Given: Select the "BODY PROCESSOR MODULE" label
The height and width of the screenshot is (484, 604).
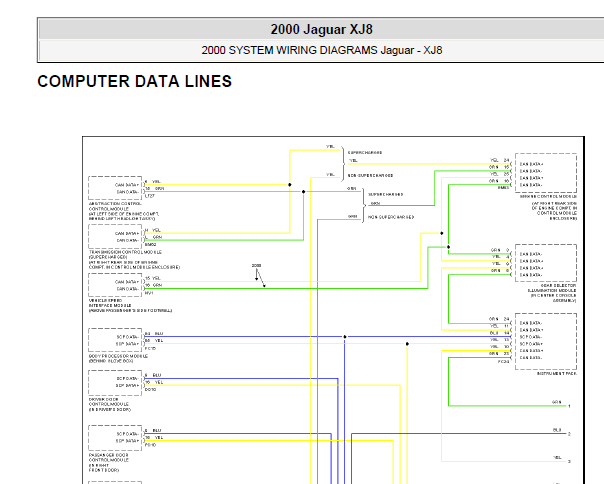Looking at the screenshot, I should click(118, 356).
